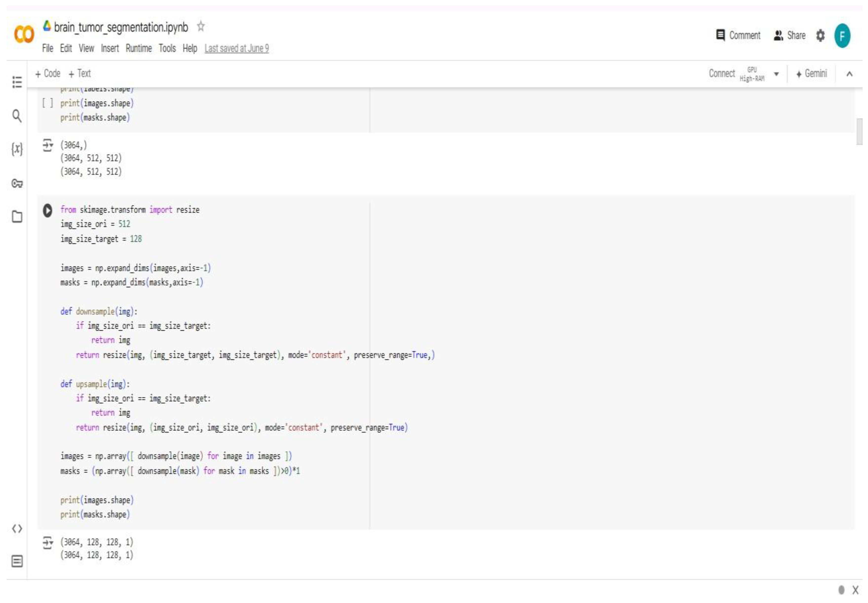This screenshot has width=868, height=603.
Task: Add a new Code cell
Action: (x=48, y=74)
